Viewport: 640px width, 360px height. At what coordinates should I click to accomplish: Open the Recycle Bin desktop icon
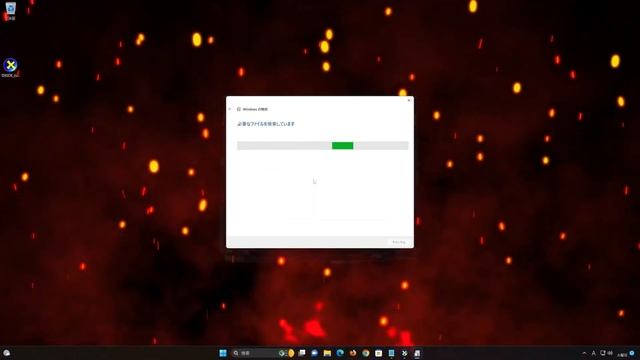pos(10,11)
